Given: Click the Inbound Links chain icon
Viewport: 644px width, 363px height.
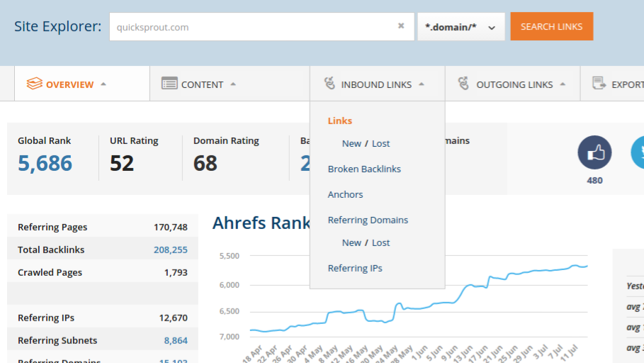Looking at the screenshot, I should pyautogui.click(x=329, y=84).
